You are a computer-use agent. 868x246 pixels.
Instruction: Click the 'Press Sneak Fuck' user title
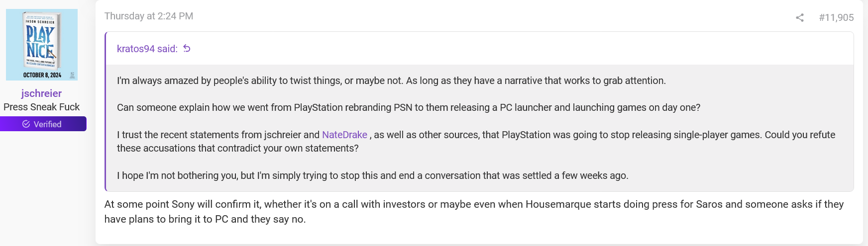(41, 107)
